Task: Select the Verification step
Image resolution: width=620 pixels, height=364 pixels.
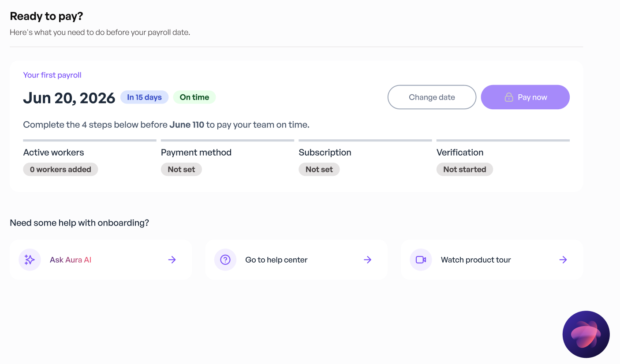Action: click(503, 158)
